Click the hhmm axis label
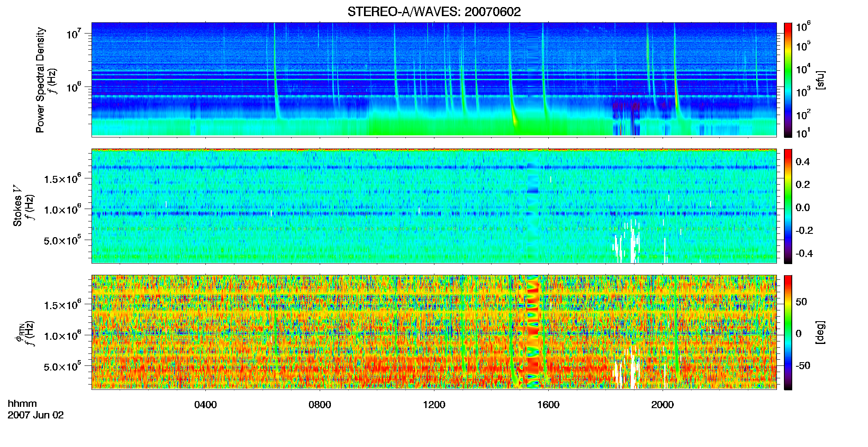868x447 pixels. click(22, 404)
